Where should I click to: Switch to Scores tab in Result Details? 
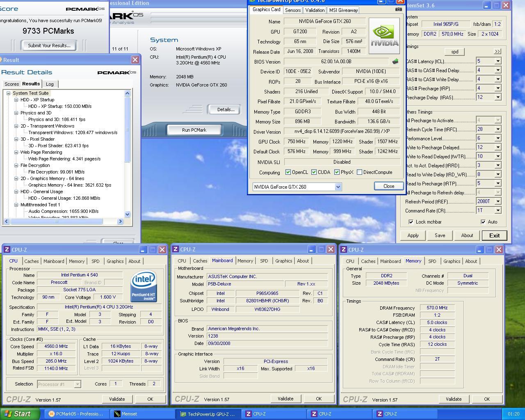11,84
